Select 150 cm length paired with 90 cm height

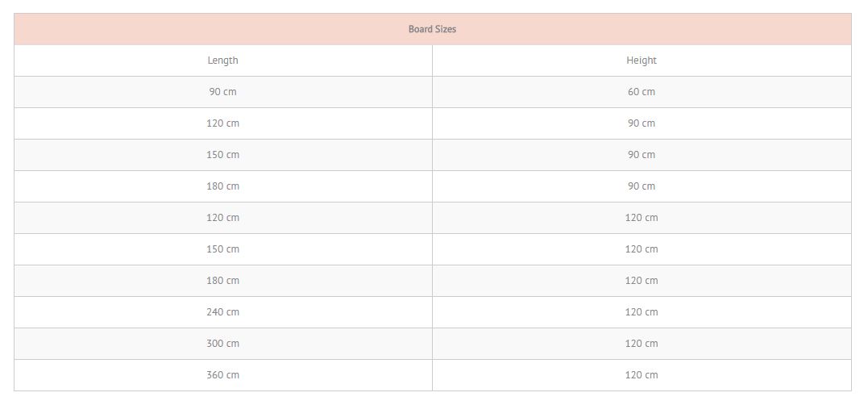(223, 155)
